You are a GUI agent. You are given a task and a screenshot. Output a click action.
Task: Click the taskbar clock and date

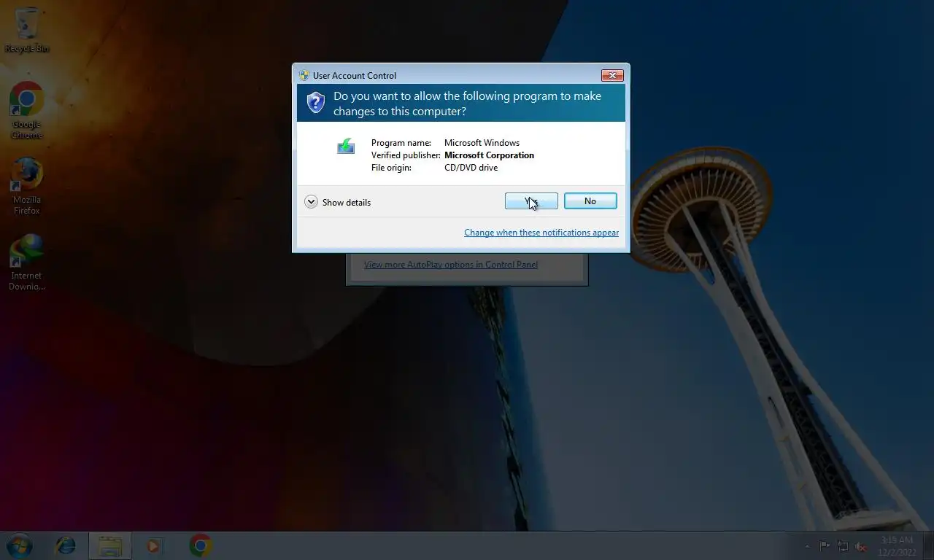tap(897, 546)
